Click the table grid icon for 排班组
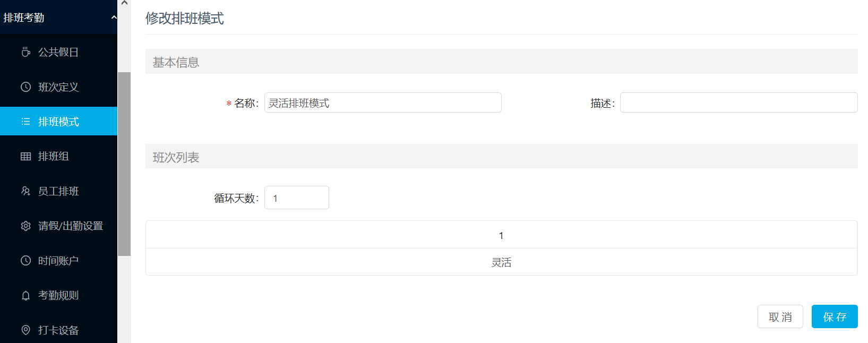The image size is (868, 343). pos(25,156)
